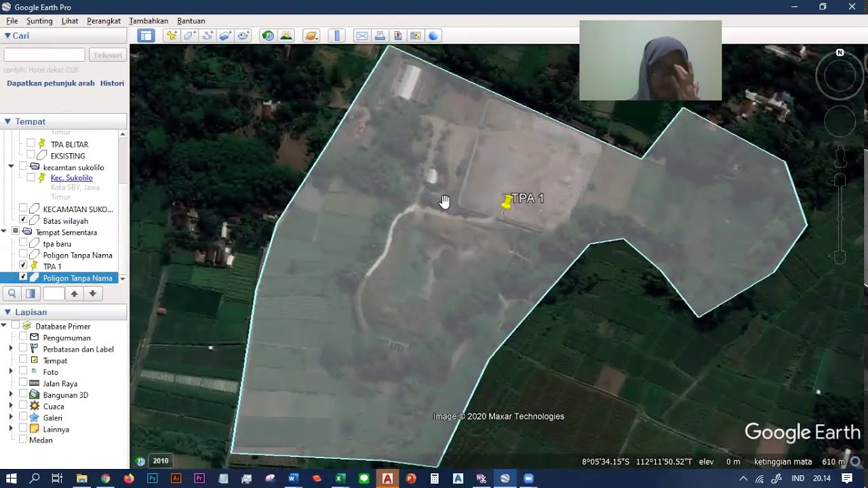Collapse the kecamtan sukolilo folder
The height and width of the screenshot is (488, 868).
click(11, 167)
